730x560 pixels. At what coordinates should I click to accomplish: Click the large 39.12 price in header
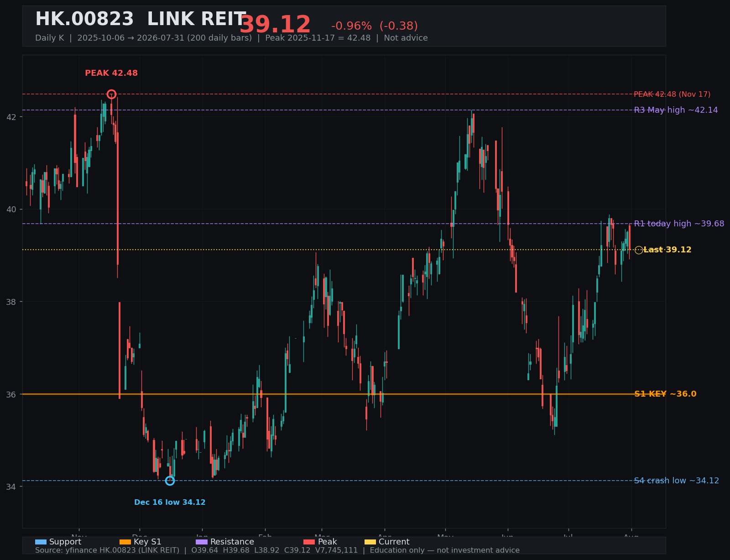(x=275, y=25)
